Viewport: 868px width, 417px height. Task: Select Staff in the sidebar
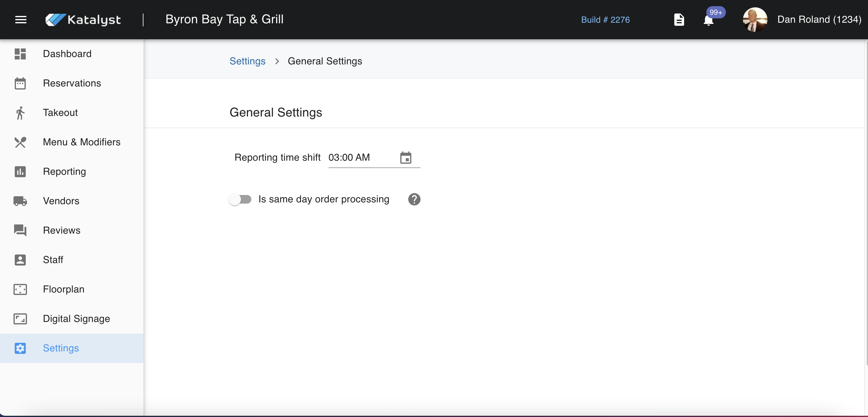pyautogui.click(x=53, y=260)
